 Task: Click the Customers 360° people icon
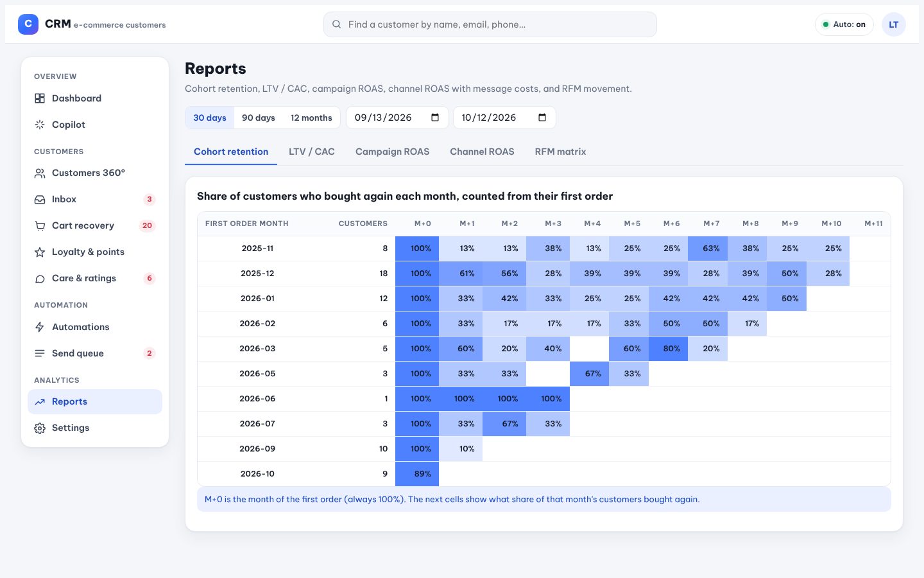40,173
